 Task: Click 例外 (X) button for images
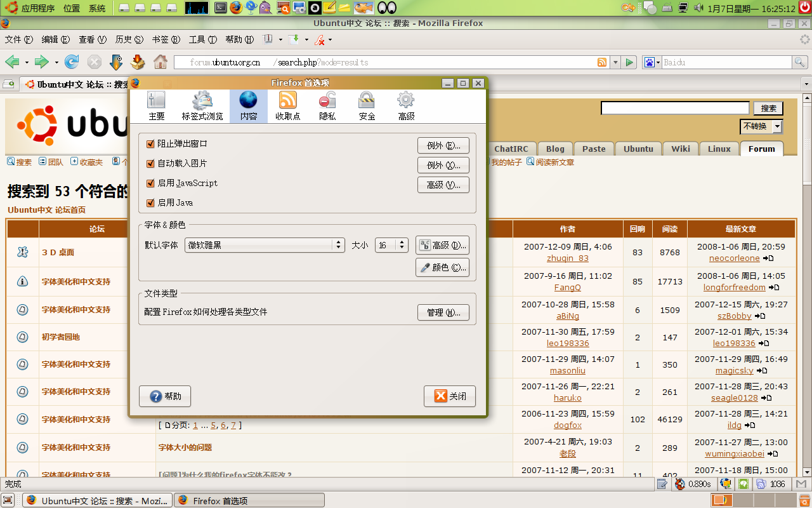pyautogui.click(x=443, y=165)
